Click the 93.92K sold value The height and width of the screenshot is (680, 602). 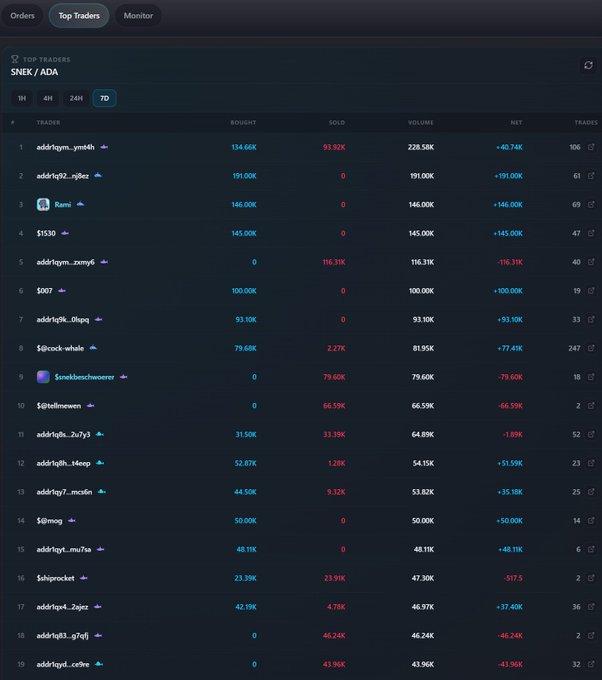pyautogui.click(x=334, y=147)
